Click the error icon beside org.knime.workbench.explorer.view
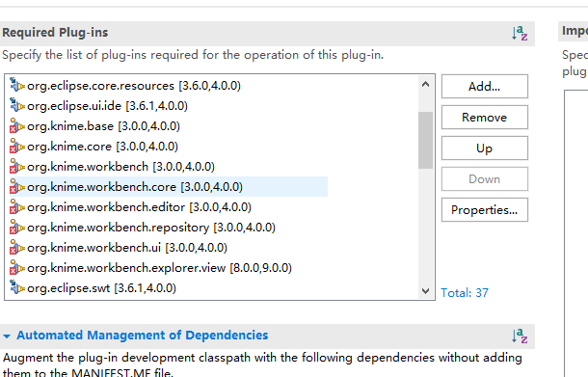The width and height of the screenshot is (588, 377). 16,268
